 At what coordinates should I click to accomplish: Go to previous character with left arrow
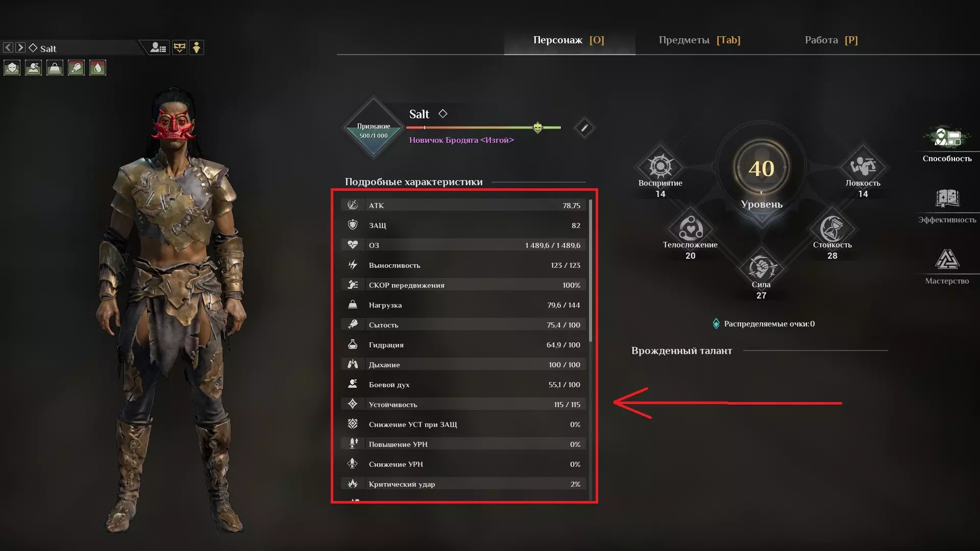pyautogui.click(x=8, y=47)
